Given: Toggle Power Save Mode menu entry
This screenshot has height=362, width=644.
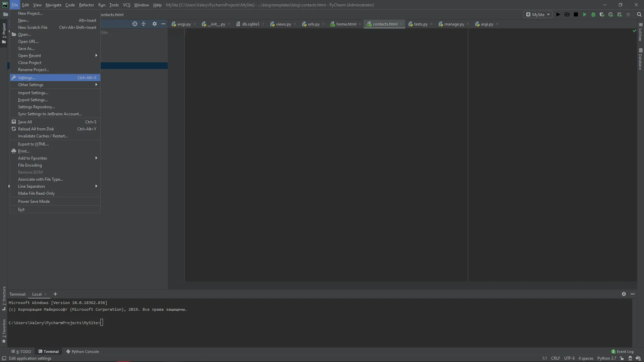Looking at the screenshot, I should pyautogui.click(x=34, y=201).
